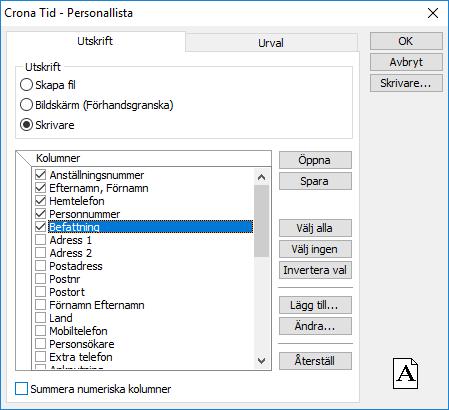449x410 pixels.
Task: Open the Utskrift tab
Action: [x=95, y=41]
